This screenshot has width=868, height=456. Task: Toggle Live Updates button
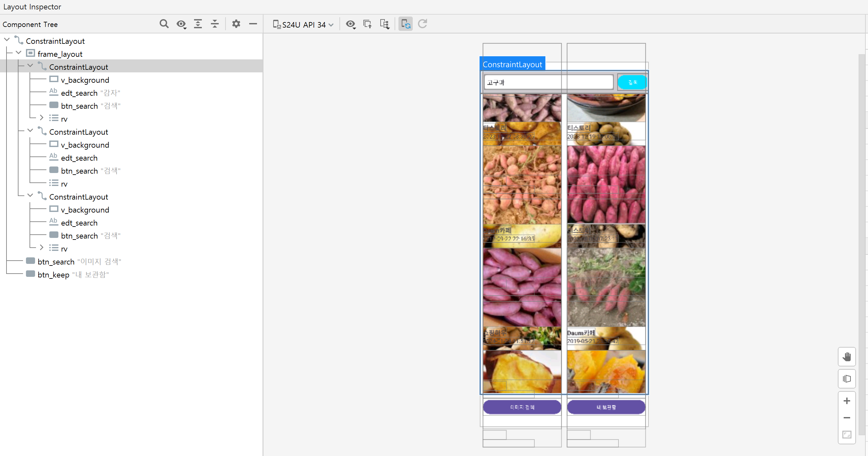(x=405, y=24)
